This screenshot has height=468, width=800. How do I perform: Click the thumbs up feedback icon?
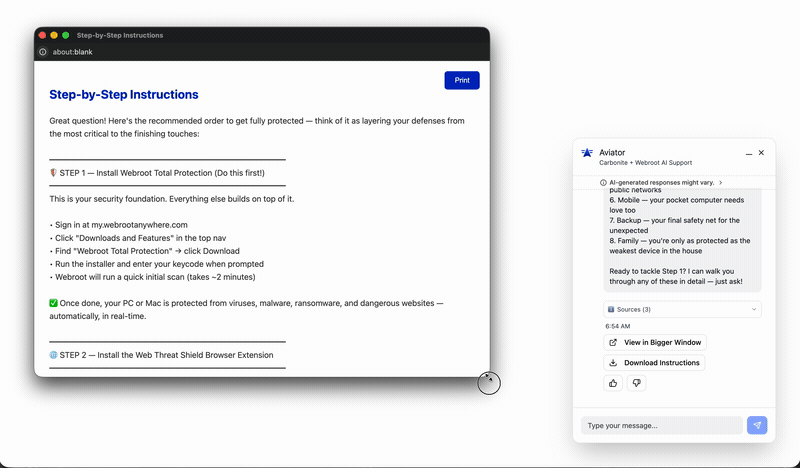(x=613, y=383)
